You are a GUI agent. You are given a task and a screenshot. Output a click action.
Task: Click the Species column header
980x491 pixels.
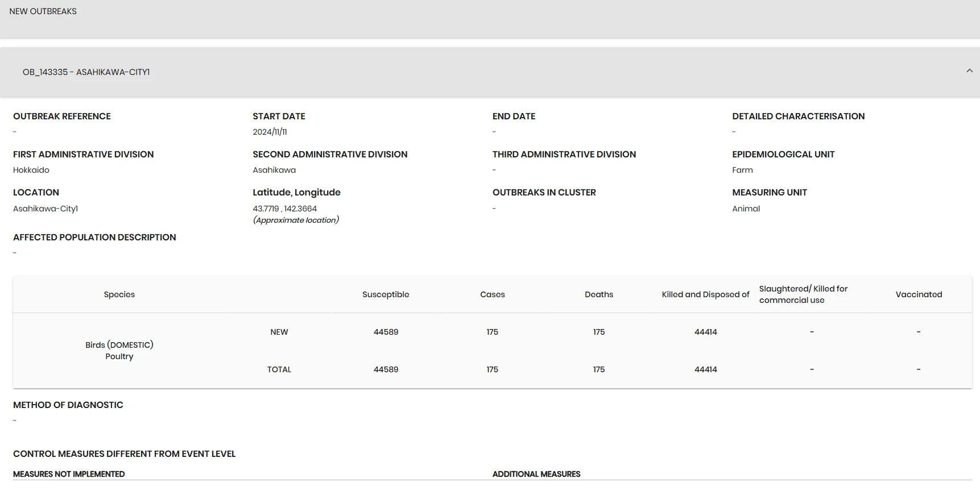(119, 294)
